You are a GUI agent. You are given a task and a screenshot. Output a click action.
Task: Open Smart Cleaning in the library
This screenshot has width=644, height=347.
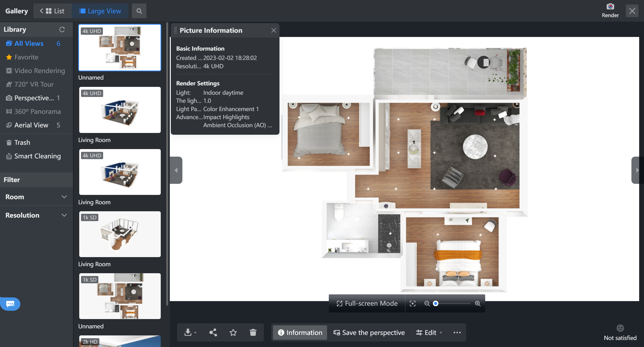(x=37, y=156)
